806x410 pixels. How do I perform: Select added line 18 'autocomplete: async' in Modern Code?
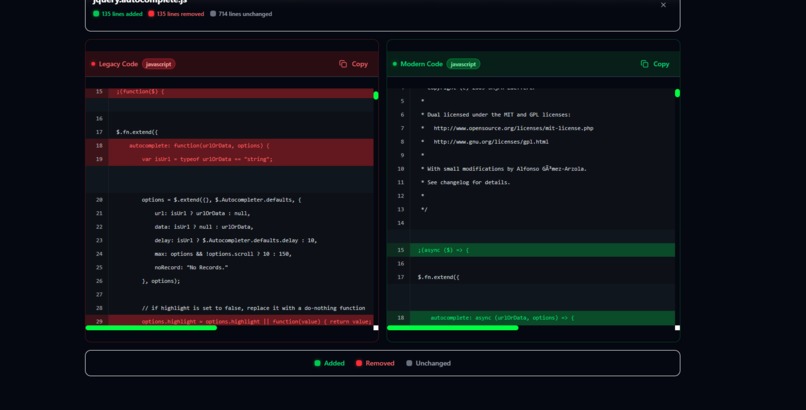click(x=530, y=318)
